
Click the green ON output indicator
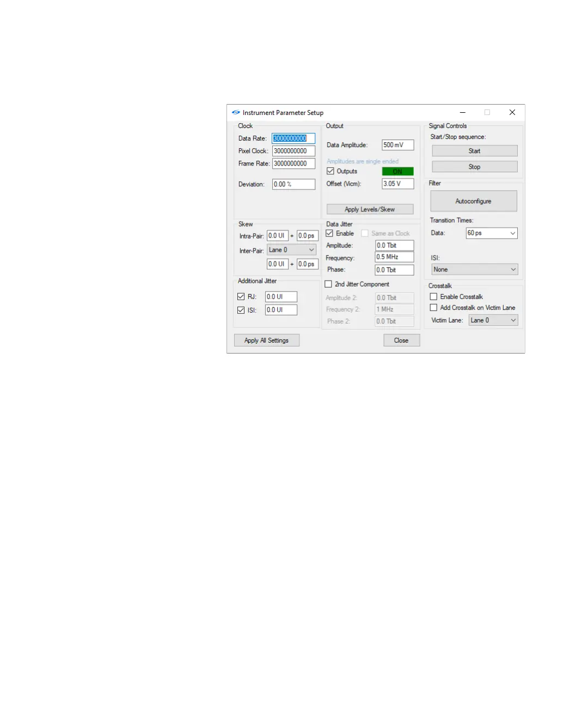tap(398, 171)
